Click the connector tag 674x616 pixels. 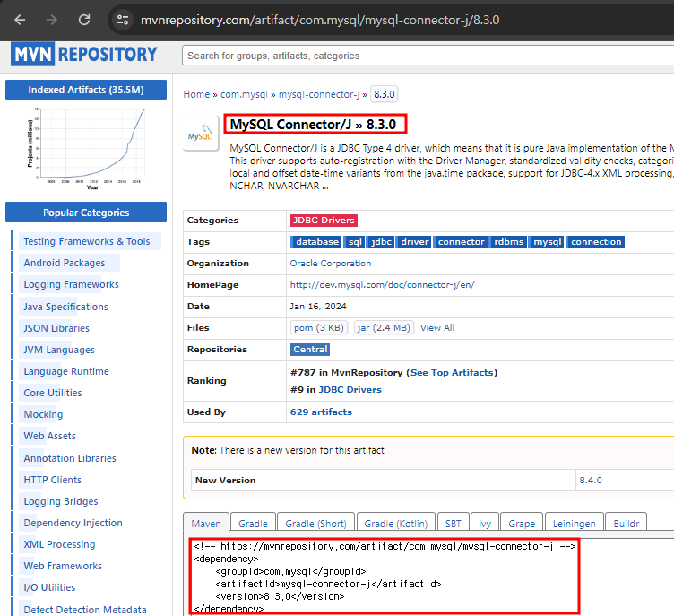(461, 242)
